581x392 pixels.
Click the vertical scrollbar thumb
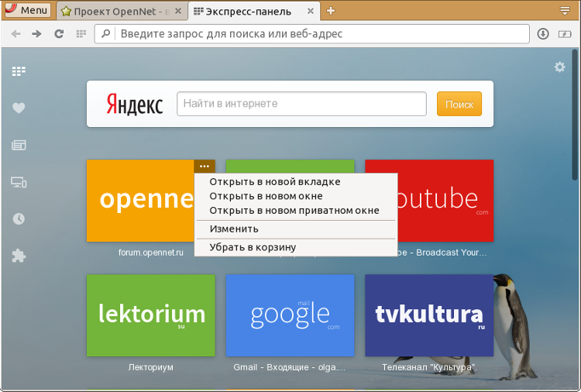pyautogui.click(x=575, y=115)
